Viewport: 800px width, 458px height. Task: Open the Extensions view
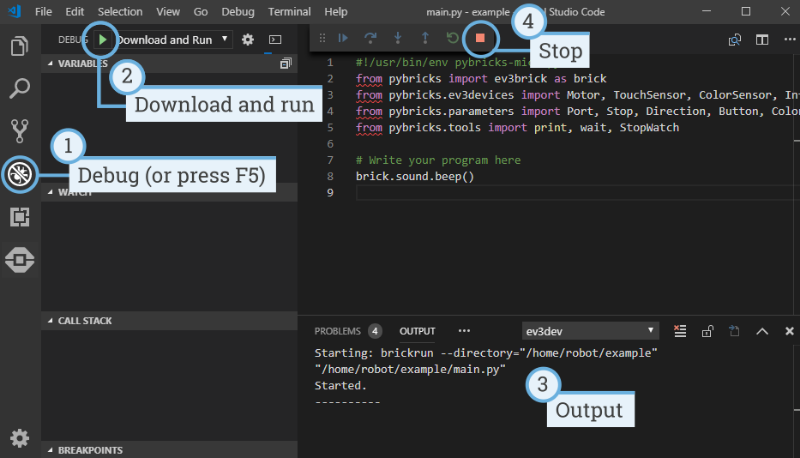point(19,217)
